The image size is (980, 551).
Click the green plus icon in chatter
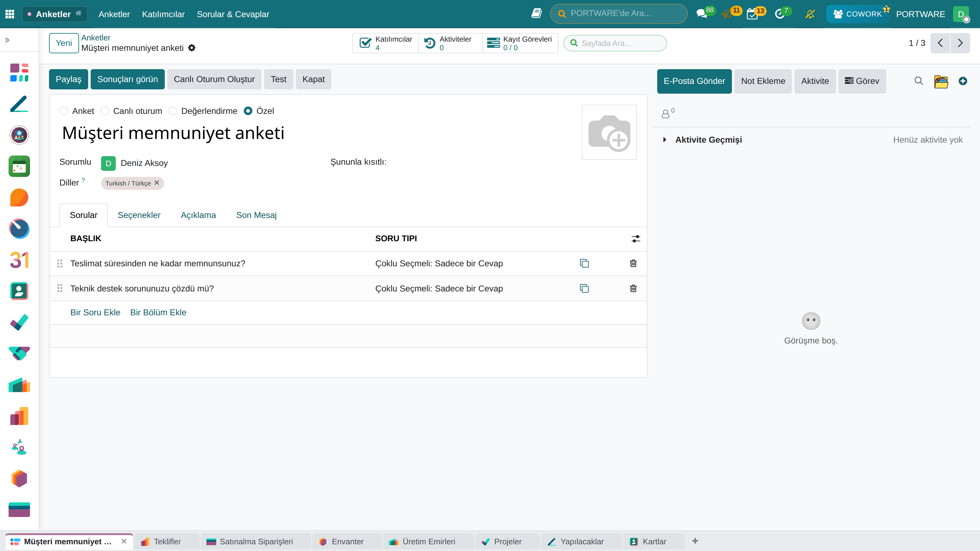click(x=963, y=81)
